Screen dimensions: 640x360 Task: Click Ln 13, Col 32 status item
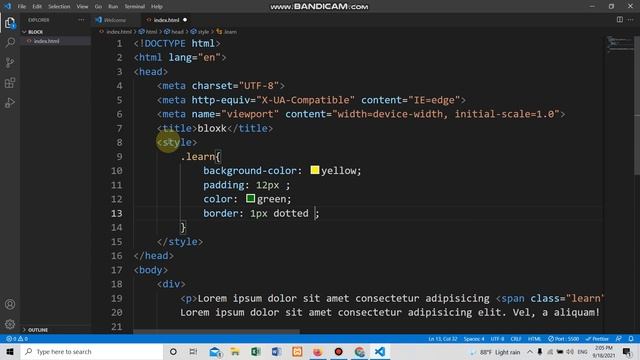point(442,339)
